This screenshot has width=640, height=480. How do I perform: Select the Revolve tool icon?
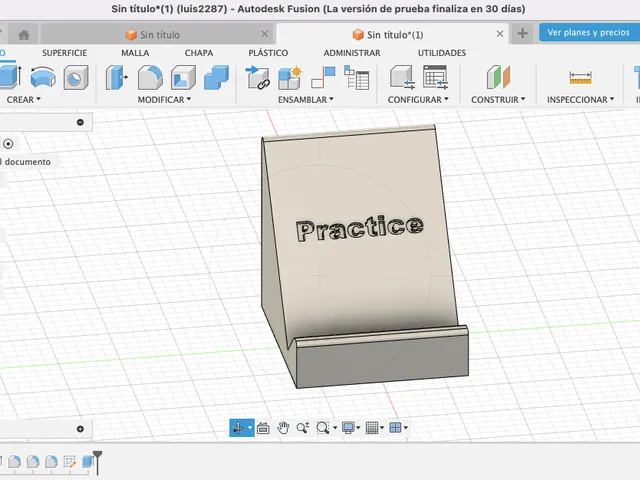(43, 77)
